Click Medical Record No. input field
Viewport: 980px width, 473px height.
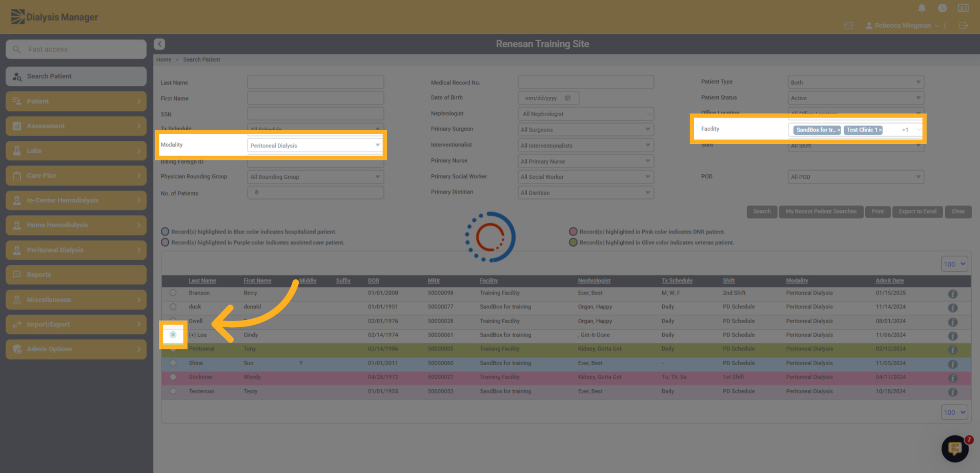coord(586,82)
